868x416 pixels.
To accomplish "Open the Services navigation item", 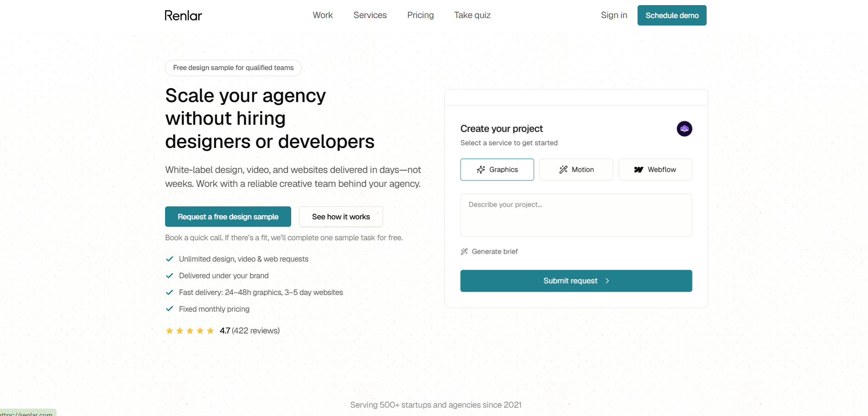I will 370,15.
